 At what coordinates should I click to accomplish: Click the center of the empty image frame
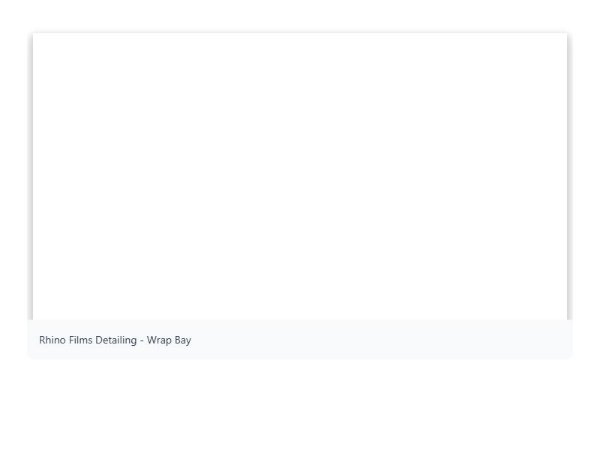tap(300, 177)
